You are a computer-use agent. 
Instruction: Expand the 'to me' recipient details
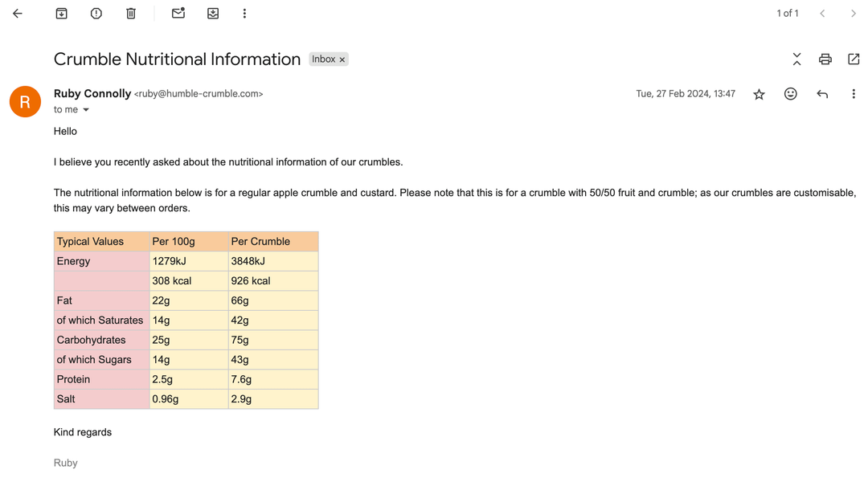coord(86,110)
